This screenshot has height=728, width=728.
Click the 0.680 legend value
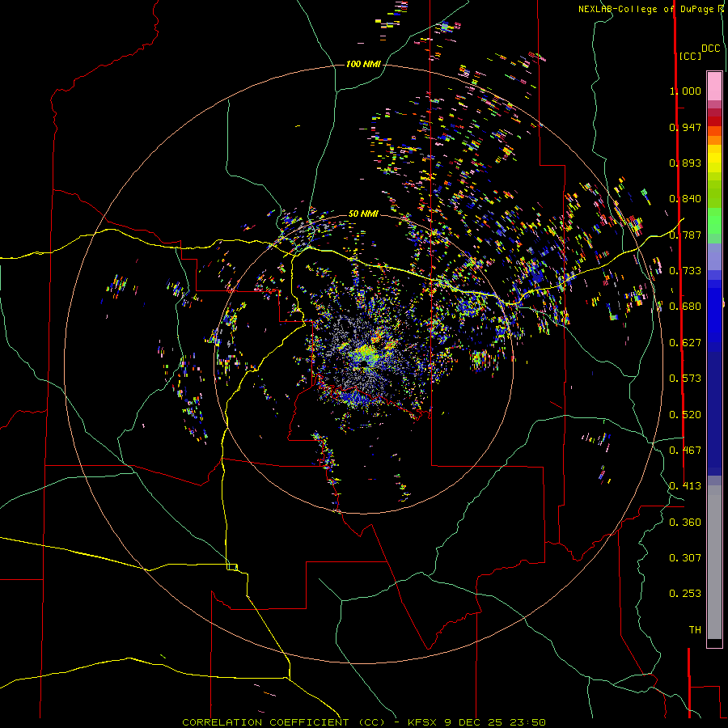(x=685, y=307)
